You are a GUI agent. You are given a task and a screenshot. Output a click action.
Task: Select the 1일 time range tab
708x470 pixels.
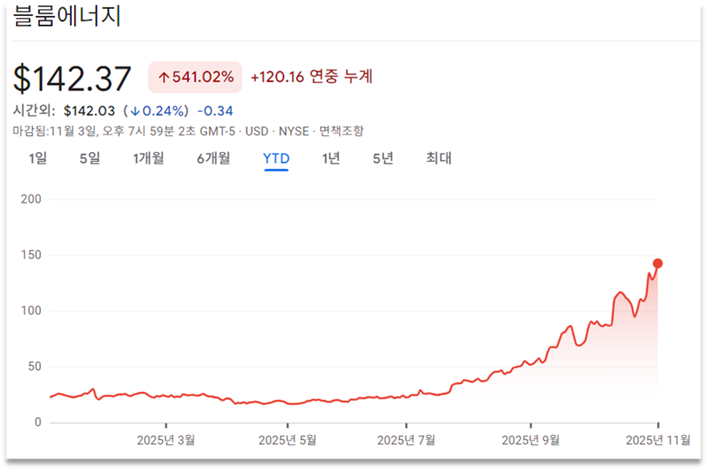[38, 158]
